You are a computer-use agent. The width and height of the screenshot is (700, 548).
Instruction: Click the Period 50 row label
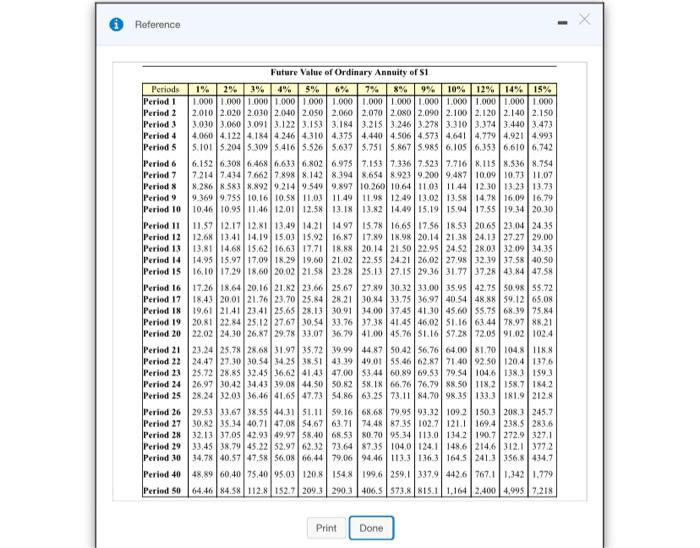tap(162, 490)
